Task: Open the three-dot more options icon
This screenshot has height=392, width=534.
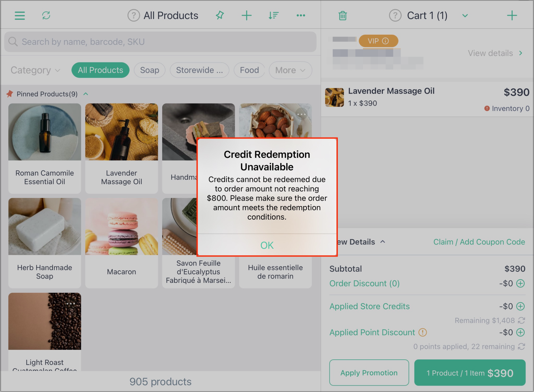Action: click(x=301, y=15)
